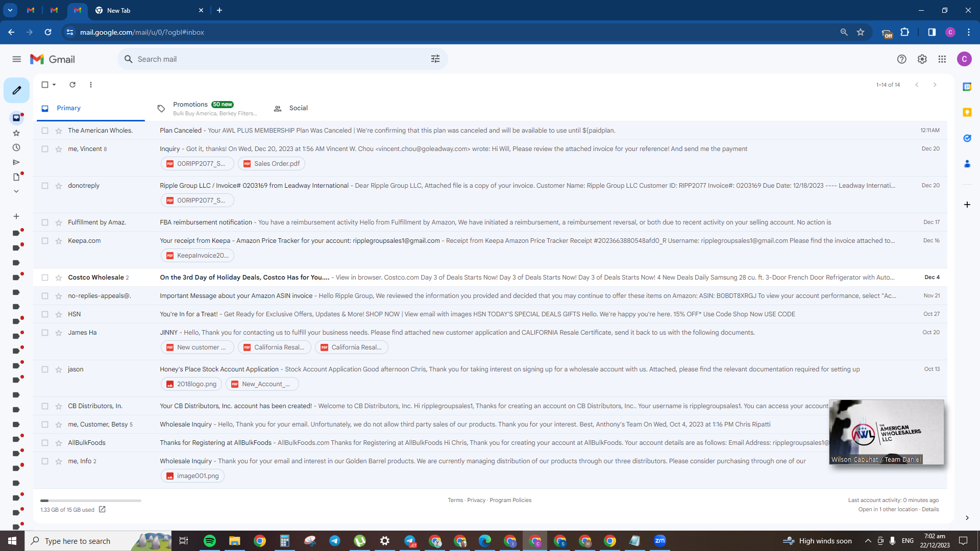Open the More options menu above the inbox
This screenshot has width=980, height=551.
[91, 85]
